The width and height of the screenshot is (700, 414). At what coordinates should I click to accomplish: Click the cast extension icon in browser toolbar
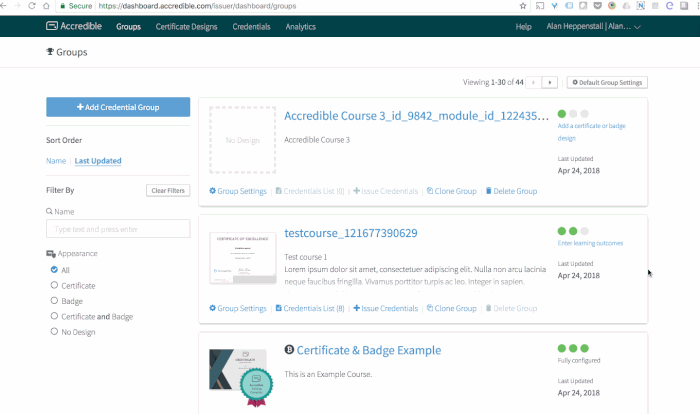(540, 6)
